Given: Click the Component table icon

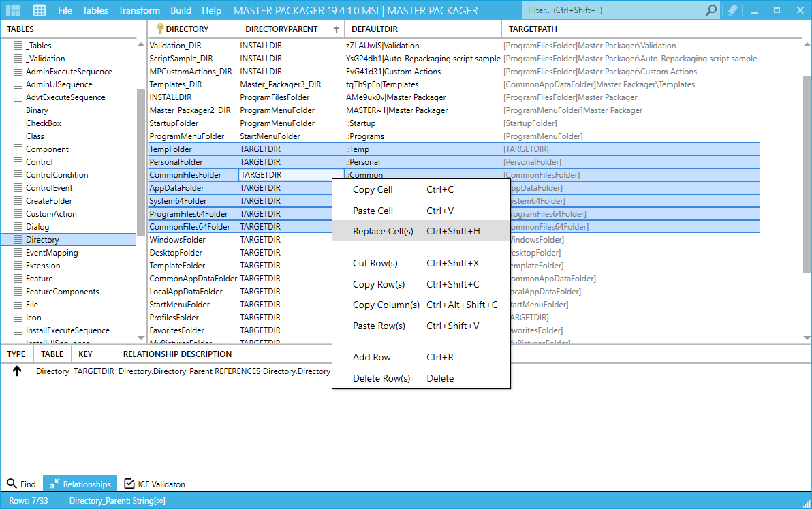Looking at the screenshot, I should tap(18, 149).
